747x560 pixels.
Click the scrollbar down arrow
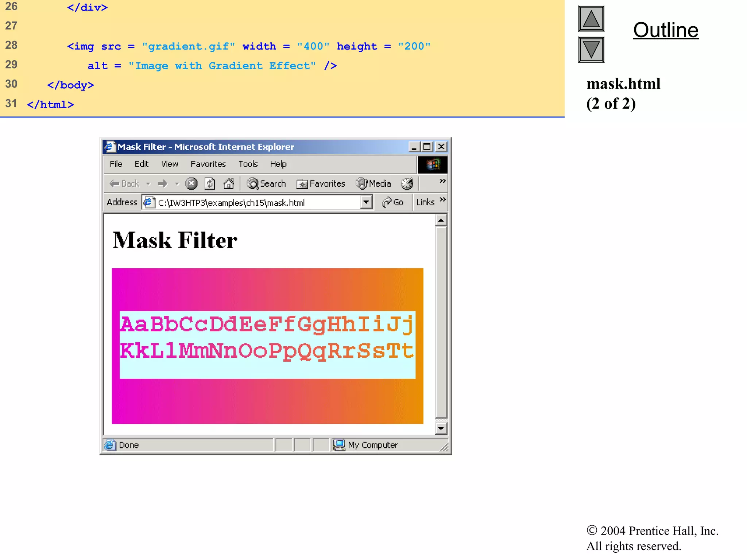point(441,428)
